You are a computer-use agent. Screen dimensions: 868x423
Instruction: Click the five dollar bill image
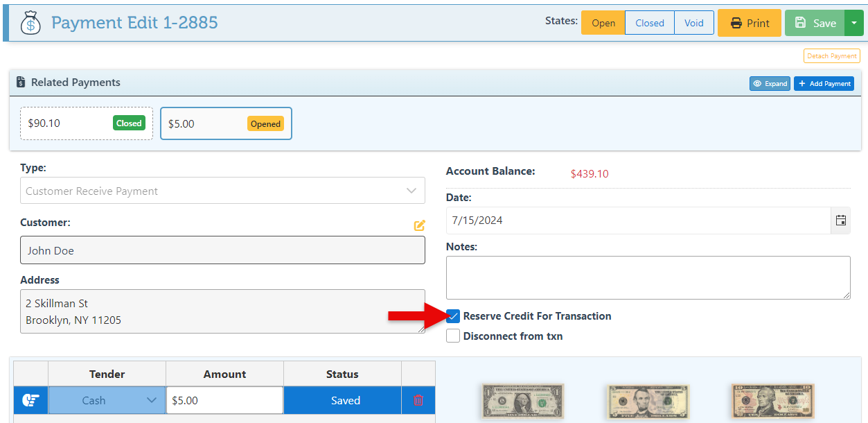(648, 402)
